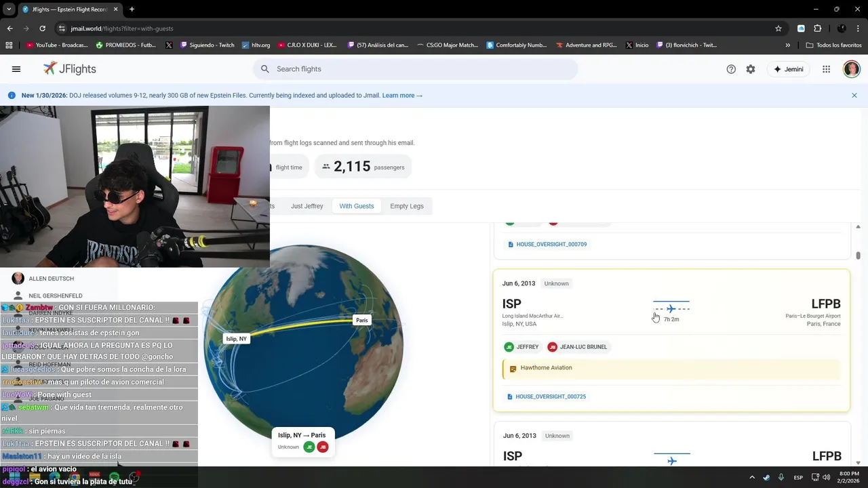868x488 pixels.
Task: Open the Chrome profile icon
Action: coord(842,28)
